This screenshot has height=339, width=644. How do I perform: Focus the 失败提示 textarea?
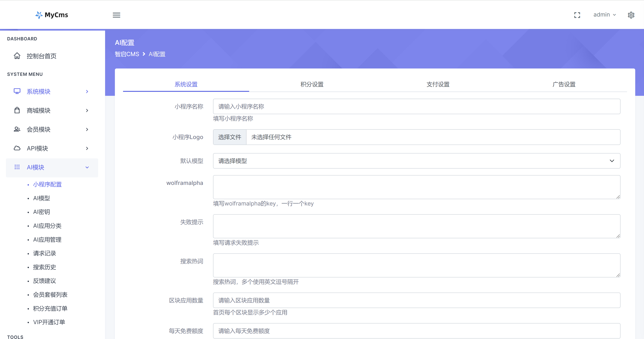pyautogui.click(x=416, y=226)
